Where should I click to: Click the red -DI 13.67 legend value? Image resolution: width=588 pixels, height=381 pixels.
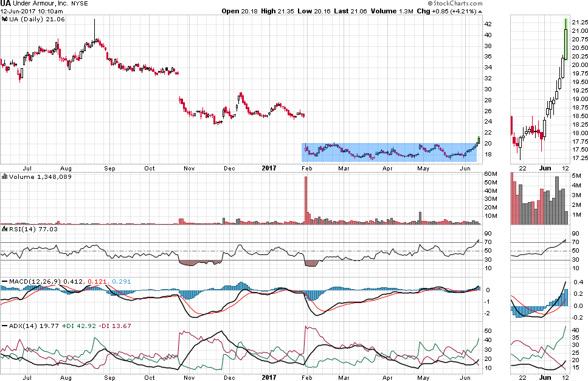(x=115, y=326)
